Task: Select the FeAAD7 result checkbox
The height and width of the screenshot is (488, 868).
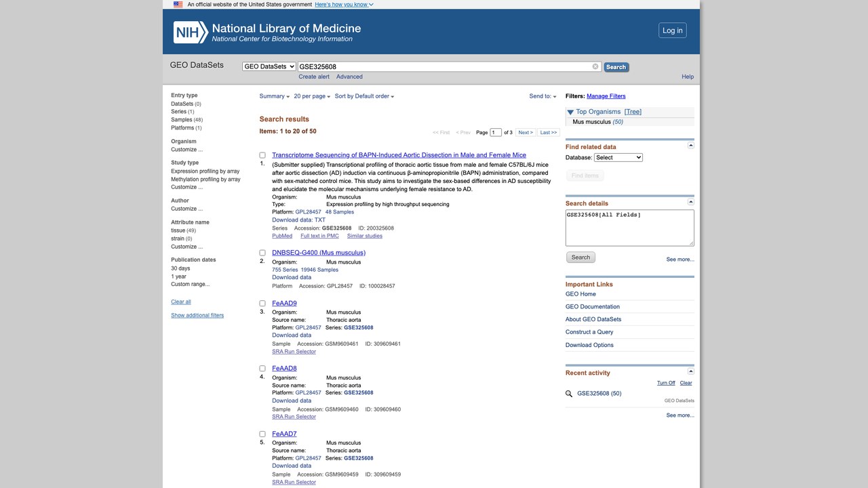Action: coord(262,434)
